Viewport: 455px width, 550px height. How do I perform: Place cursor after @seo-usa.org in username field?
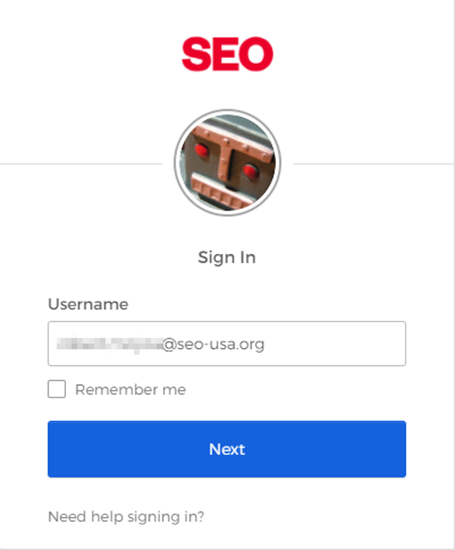click(265, 344)
